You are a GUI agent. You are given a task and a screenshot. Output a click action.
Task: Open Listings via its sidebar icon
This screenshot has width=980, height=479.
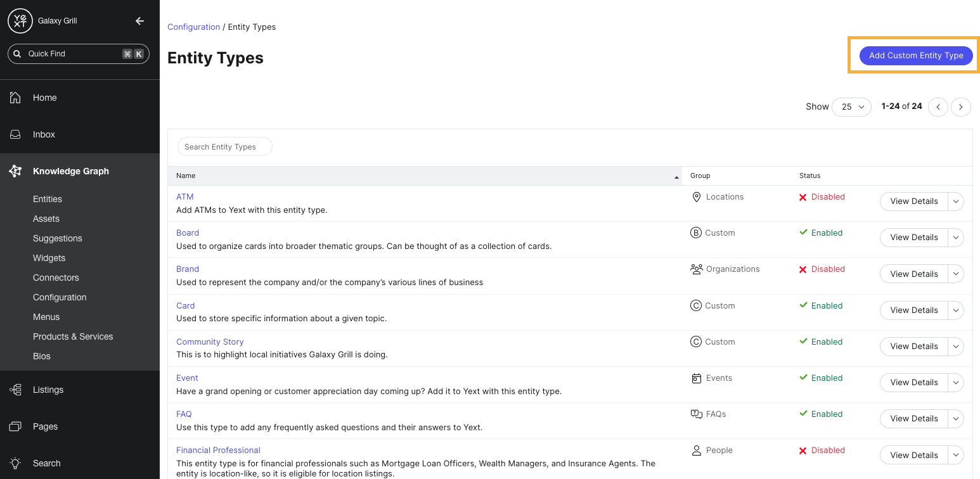coord(16,390)
